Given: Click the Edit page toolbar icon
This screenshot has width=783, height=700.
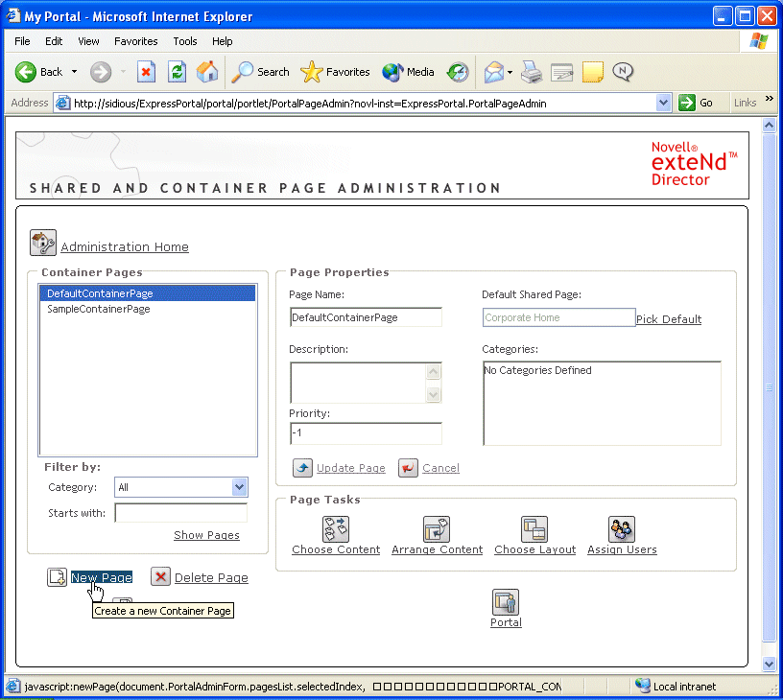Looking at the screenshot, I should [561, 72].
